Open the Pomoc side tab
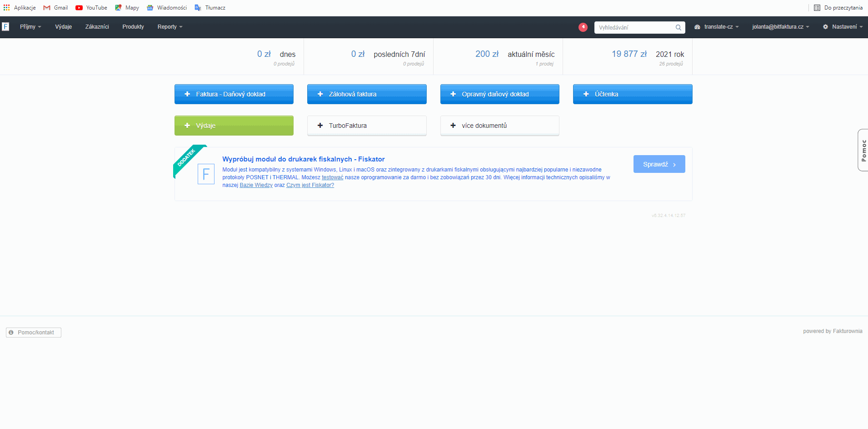Viewport: 868px width, 429px height. pyautogui.click(x=863, y=150)
